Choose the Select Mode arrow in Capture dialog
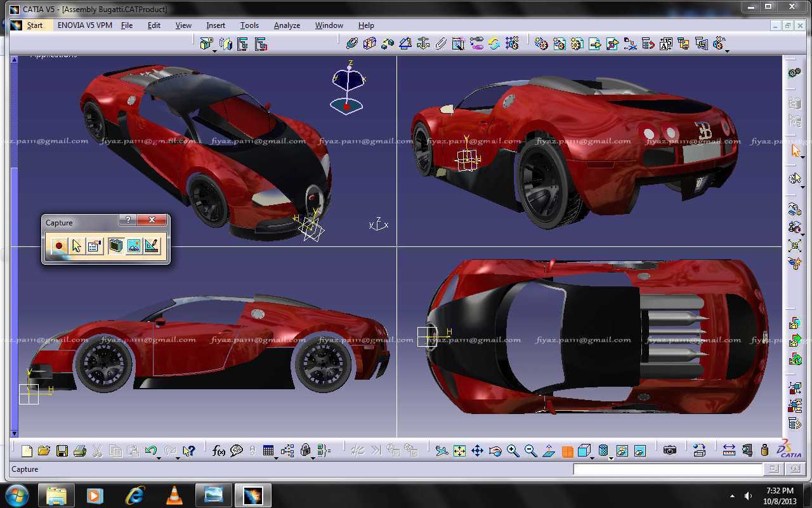Image resolution: width=812 pixels, height=508 pixels. click(x=77, y=246)
